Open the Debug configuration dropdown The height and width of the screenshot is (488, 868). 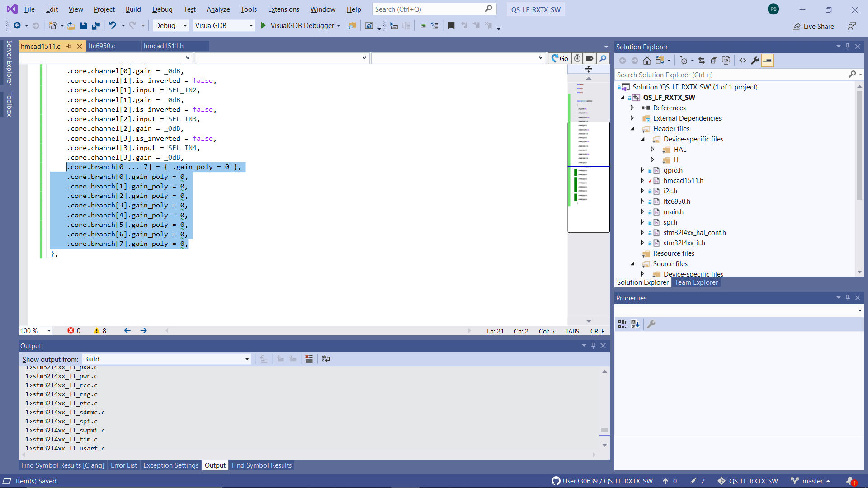point(171,26)
